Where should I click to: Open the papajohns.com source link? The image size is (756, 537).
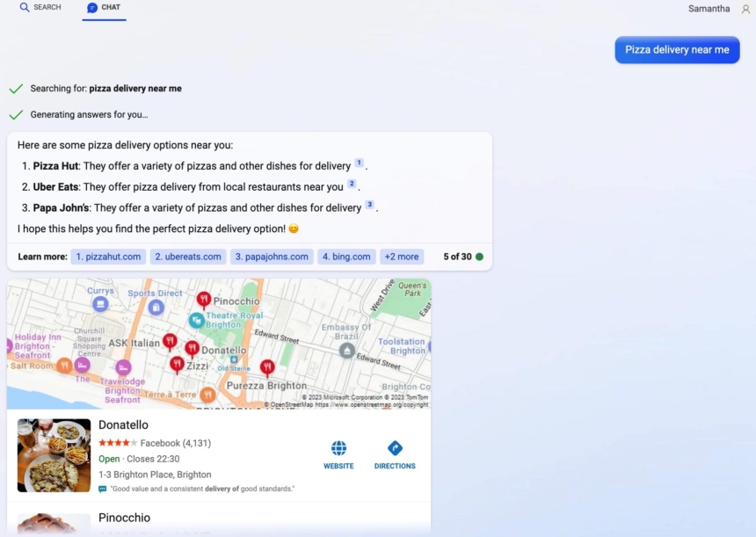(x=271, y=257)
